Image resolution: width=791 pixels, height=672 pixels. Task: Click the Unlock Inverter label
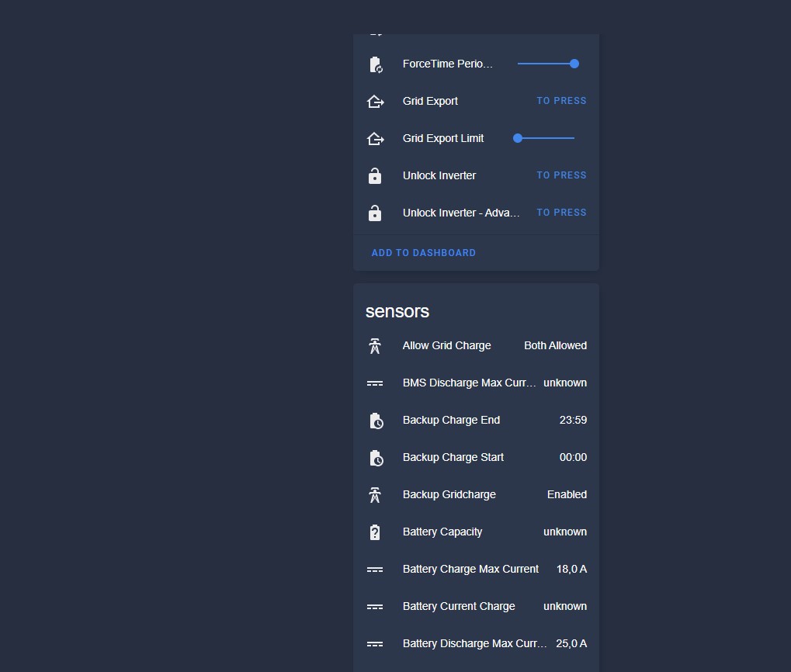tap(439, 176)
